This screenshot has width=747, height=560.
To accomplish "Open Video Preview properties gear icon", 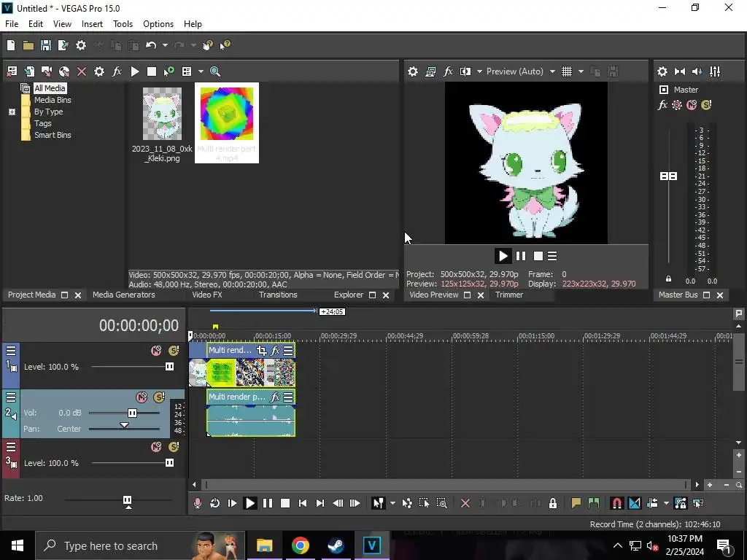I will [413, 71].
